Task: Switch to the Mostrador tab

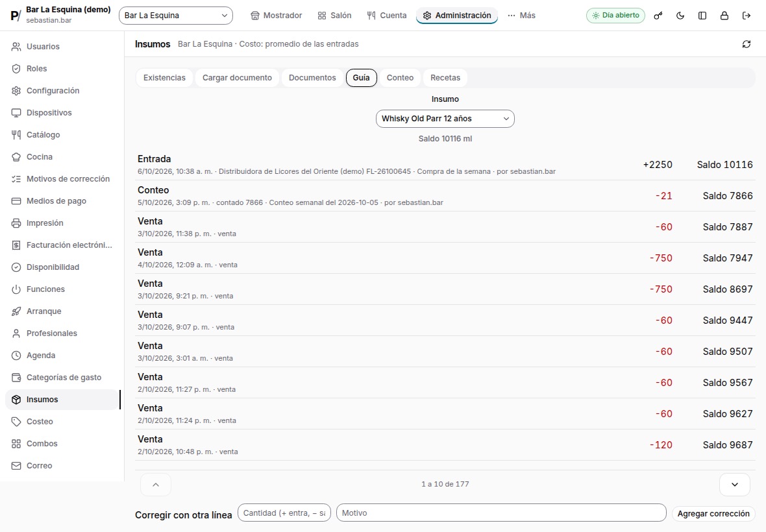Action: (x=277, y=16)
